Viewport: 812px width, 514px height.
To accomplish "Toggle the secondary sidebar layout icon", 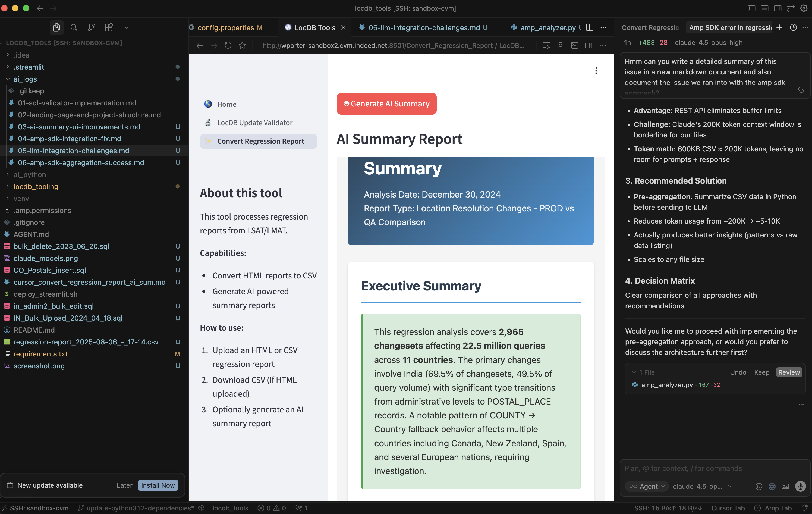I will pos(778,8).
